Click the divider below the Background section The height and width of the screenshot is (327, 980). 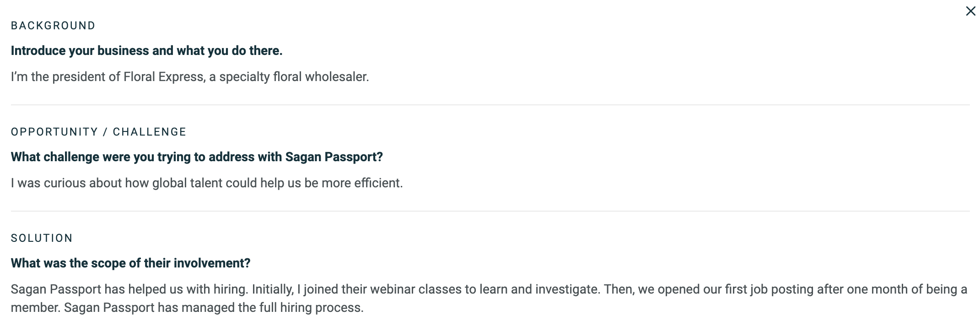(x=490, y=105)
